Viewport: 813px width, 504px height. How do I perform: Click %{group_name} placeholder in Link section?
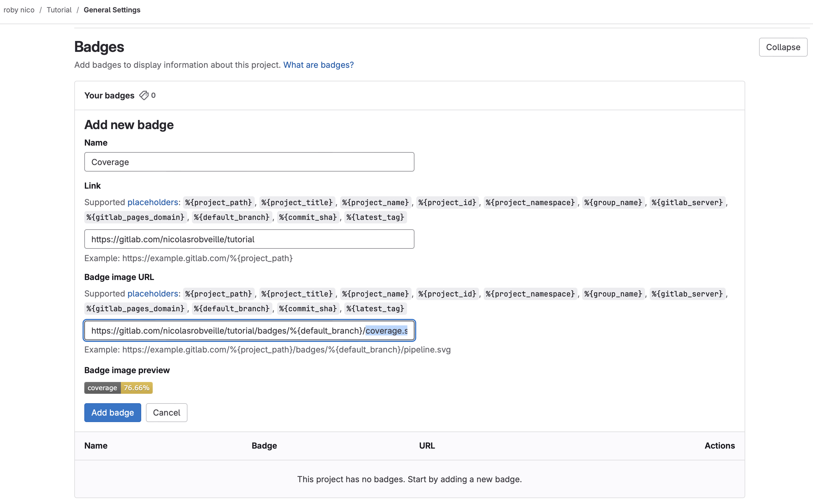[613, 202]
